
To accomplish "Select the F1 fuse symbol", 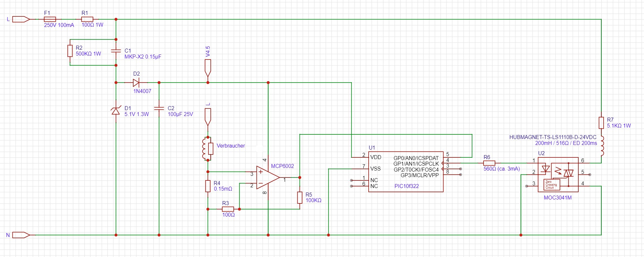I will click(50, 19).
